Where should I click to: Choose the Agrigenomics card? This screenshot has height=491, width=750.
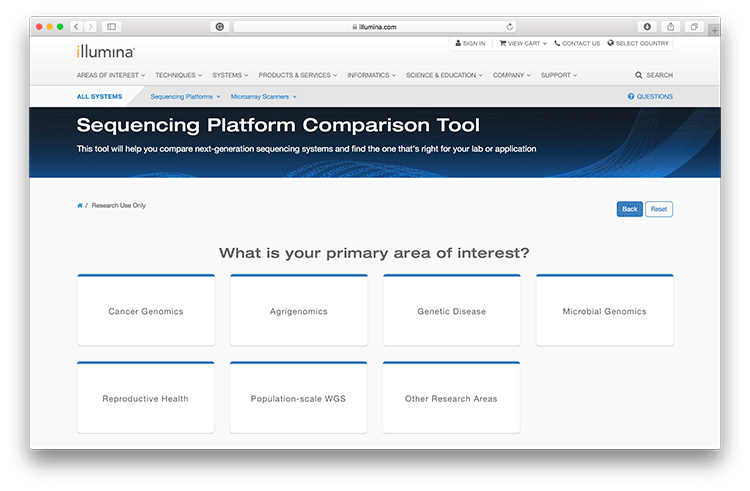point(299,310)
